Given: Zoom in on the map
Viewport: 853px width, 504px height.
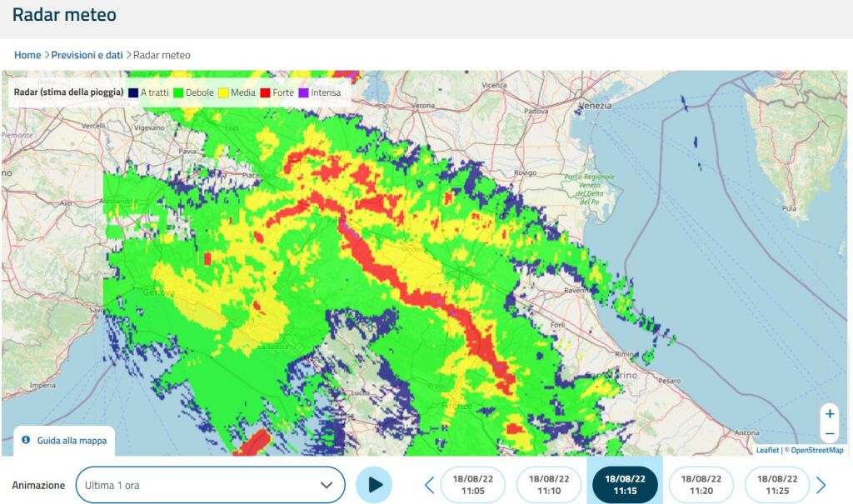Looking at the screenshot, I should point(829,414).
